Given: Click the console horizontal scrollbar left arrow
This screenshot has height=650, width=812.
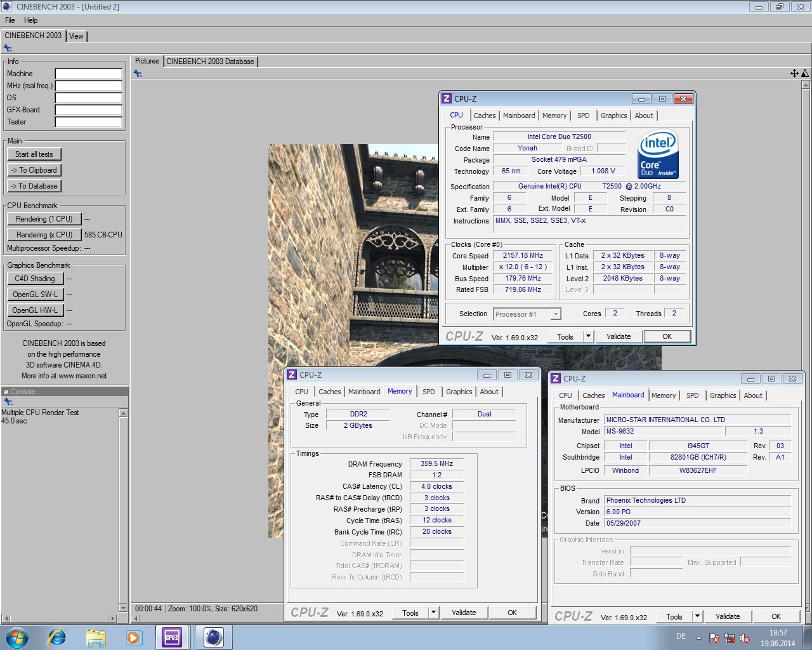Looking at the screenshot, I should pyautogui.click(x=6, y=618).
